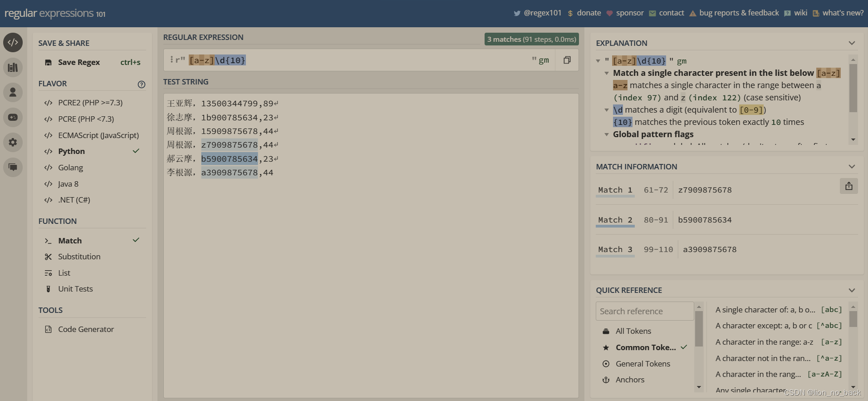Image resolution: width=868 pixels, height=401 pixels.
Task: Collapse 'Match a single character' explanation node
Action: (x=607, y=73)
